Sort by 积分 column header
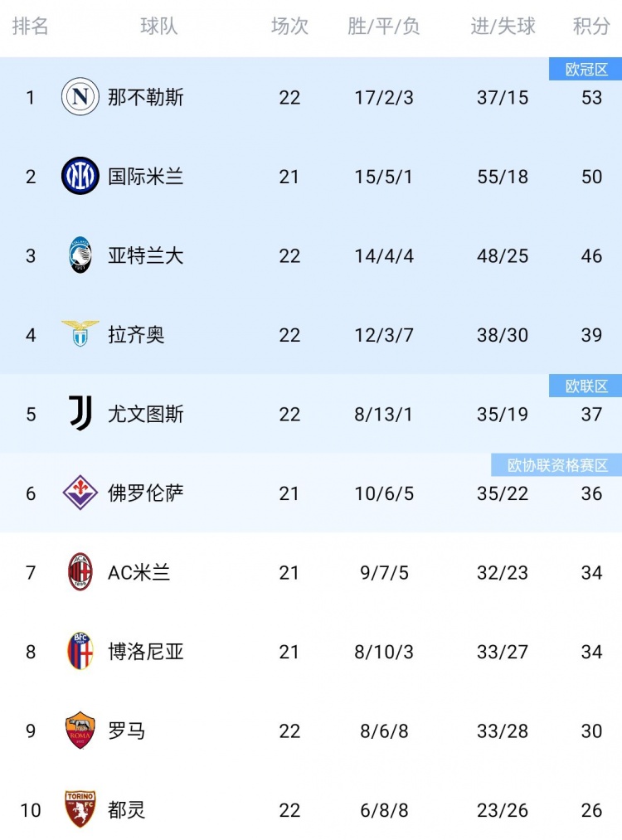622x840 pixels. pyautogui.click(x=591, y=27)
